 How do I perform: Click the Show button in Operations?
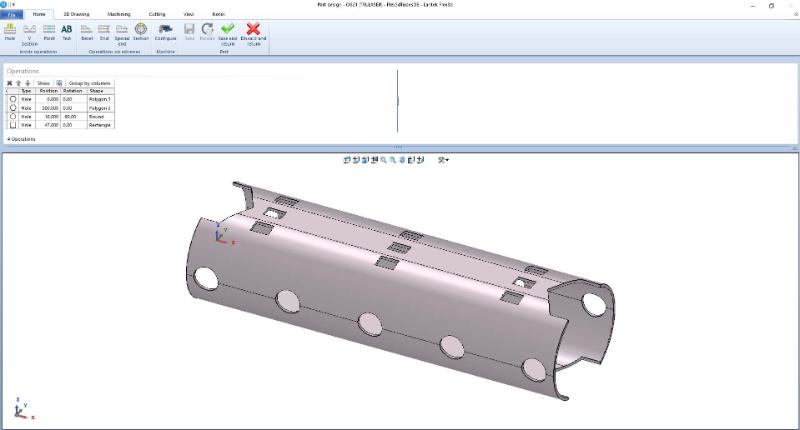tap(43, 83)
